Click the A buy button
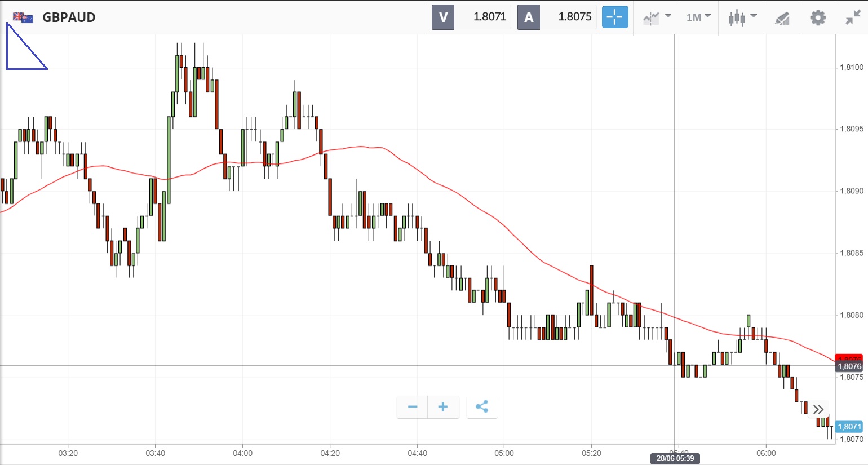The image size is (868, 465). click(529, 17)
